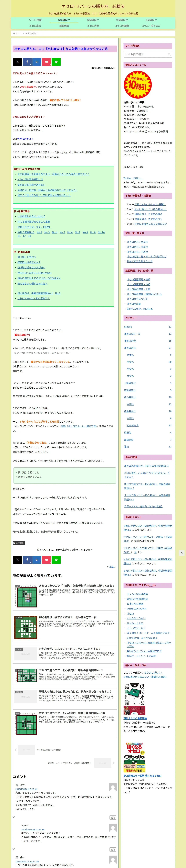Open the 辺の打ち方 category in the sidebar
The height and width of the screenshot is (868, 186).
(x=133, y=426)
